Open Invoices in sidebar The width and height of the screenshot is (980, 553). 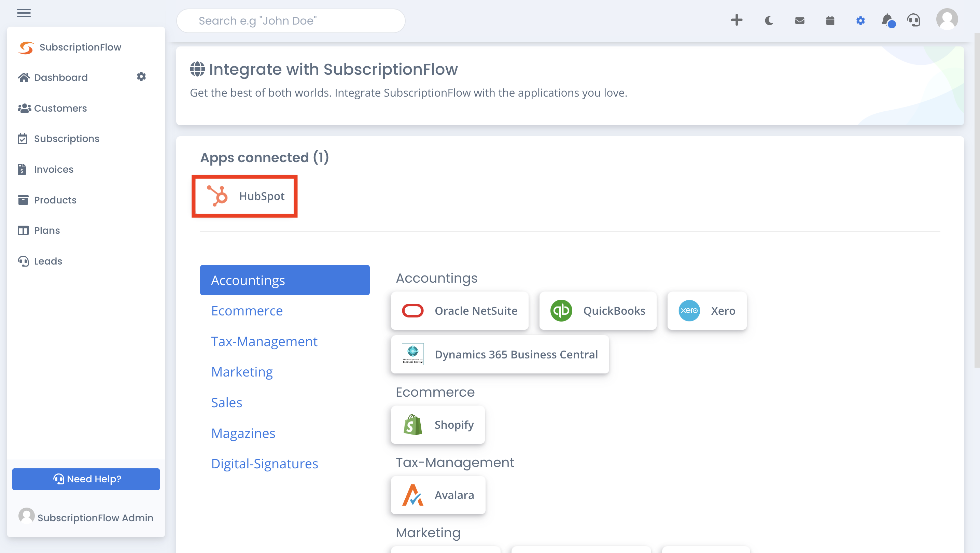(x=45, y=169)
